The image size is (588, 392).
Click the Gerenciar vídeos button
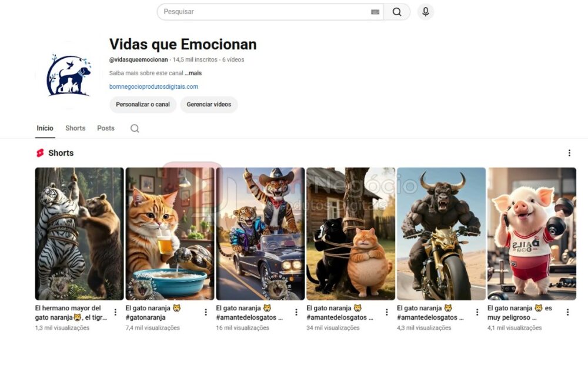pos(208,105)
